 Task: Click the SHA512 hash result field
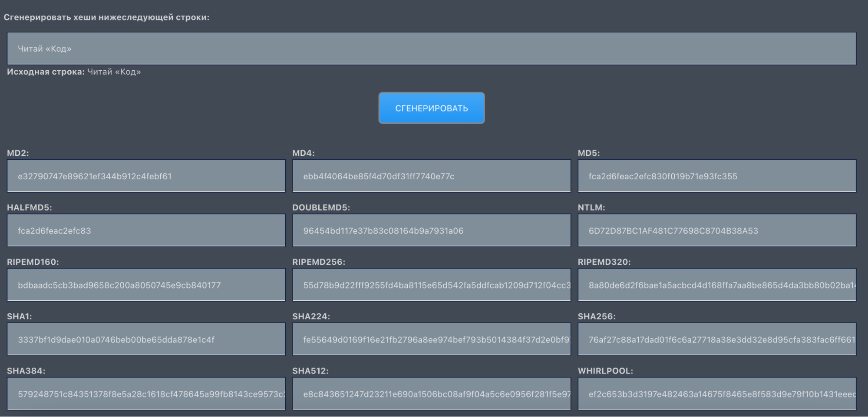point(431,394)
